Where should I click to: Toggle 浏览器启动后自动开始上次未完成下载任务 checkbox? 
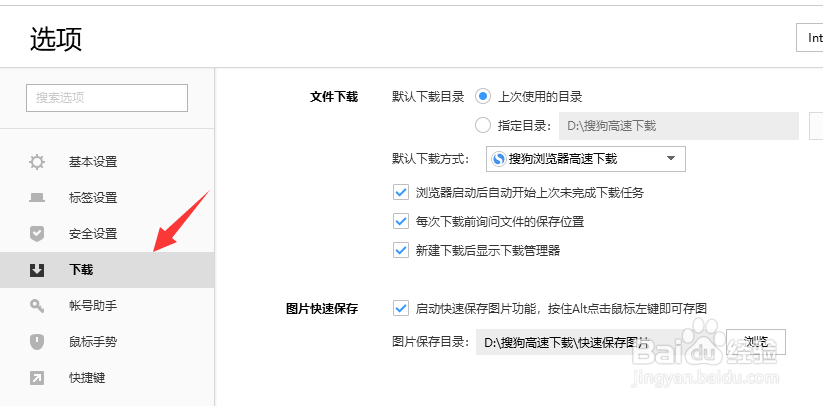(401, 193)
